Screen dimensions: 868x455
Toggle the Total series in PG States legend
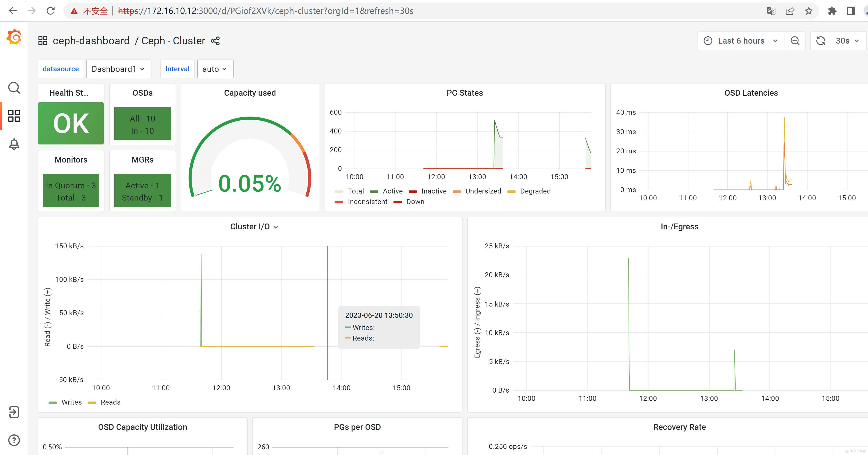click(355, 191)
